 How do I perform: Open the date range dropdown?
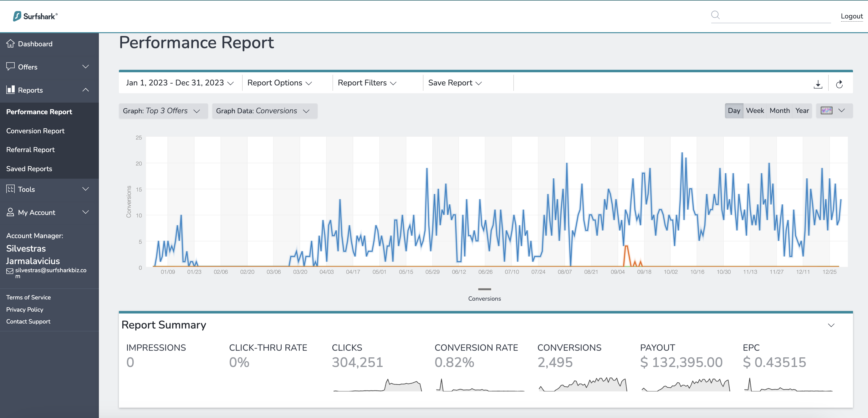tap(180, 83)
